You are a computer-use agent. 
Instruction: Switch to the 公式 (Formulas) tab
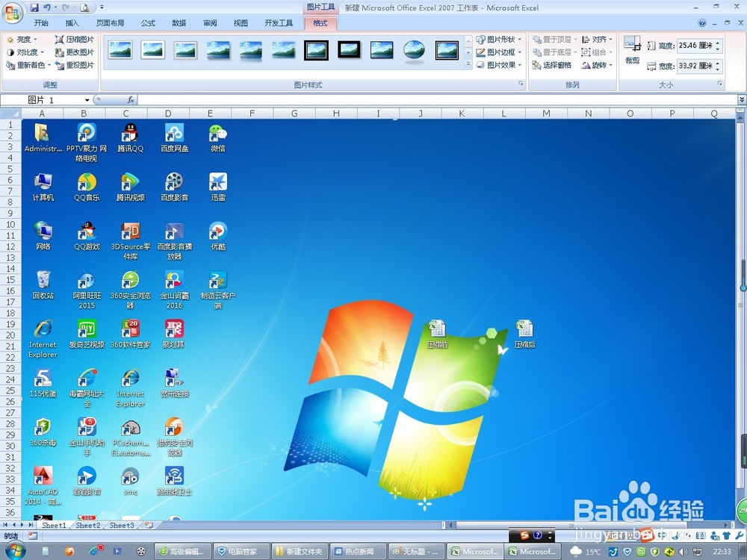point(148,23)
